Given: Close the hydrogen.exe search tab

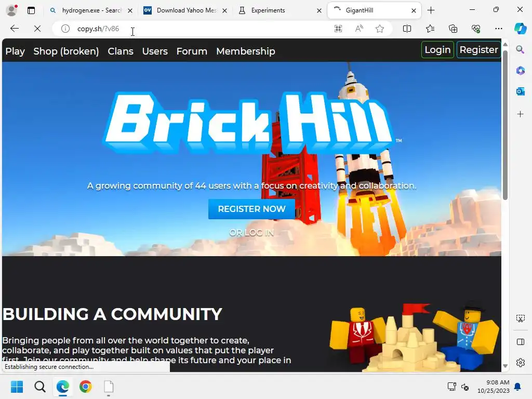Looking at the screenshot, I should [130, 10].
